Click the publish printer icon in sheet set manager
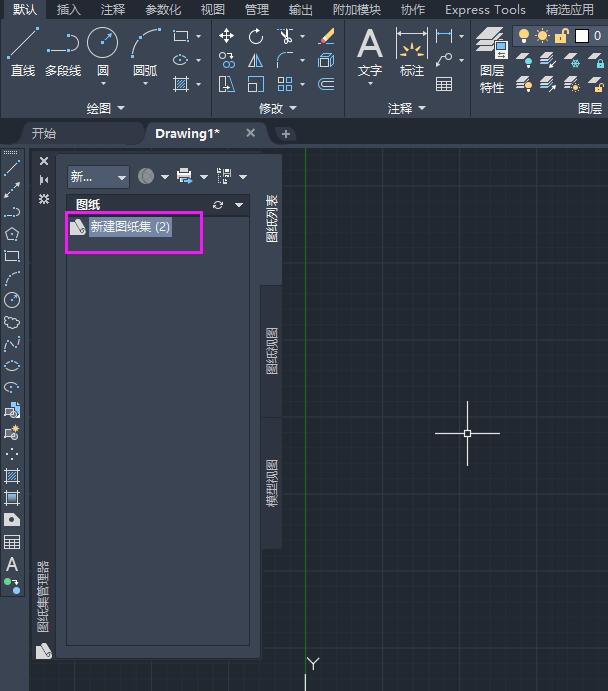This screenshot has width=608, height=691. click(x=184, y=176)
